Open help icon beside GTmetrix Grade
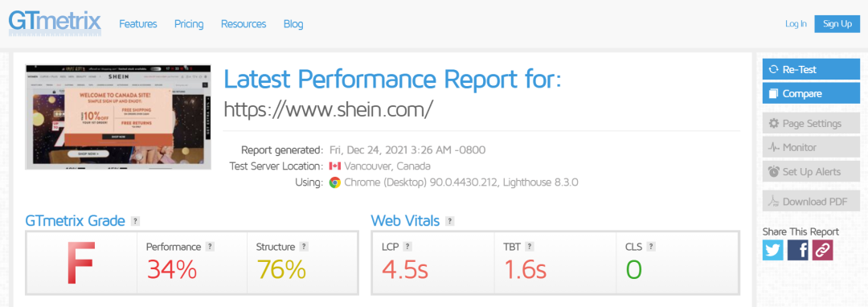The image size is (868, 307). tap(135, 221)
